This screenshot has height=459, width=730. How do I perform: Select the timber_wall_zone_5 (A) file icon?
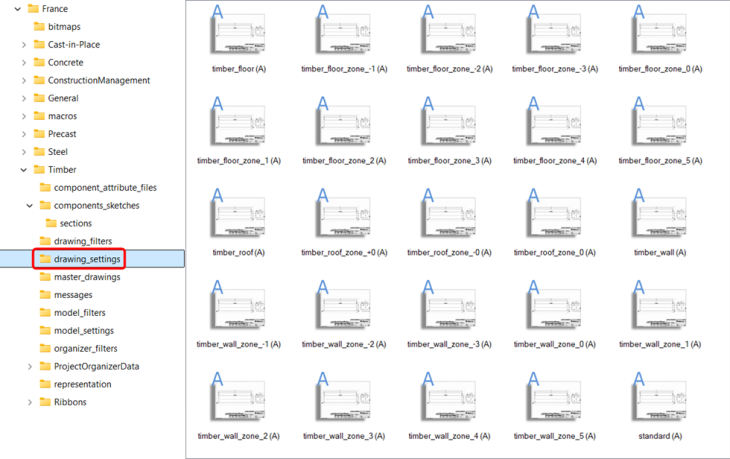point(554,397)
